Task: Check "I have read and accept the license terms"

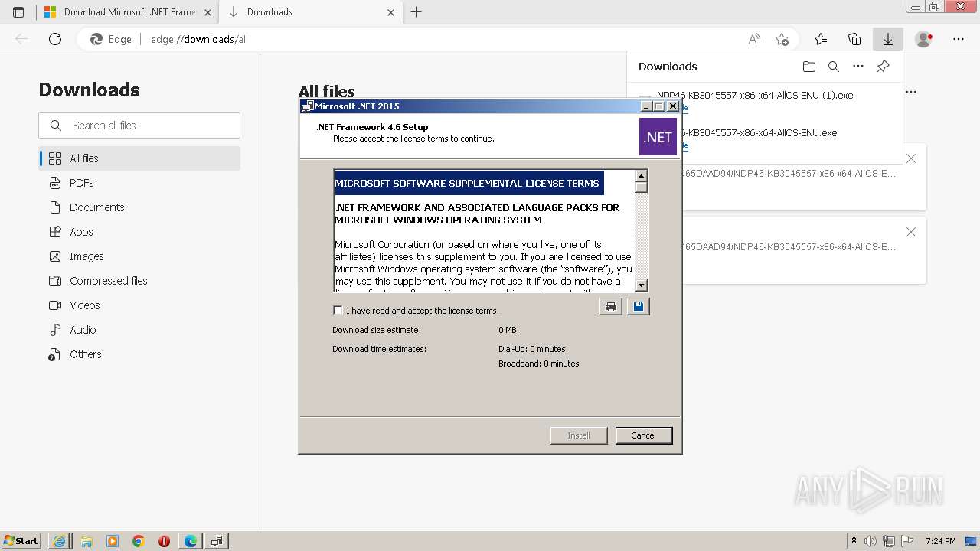Action: point(338,310)
